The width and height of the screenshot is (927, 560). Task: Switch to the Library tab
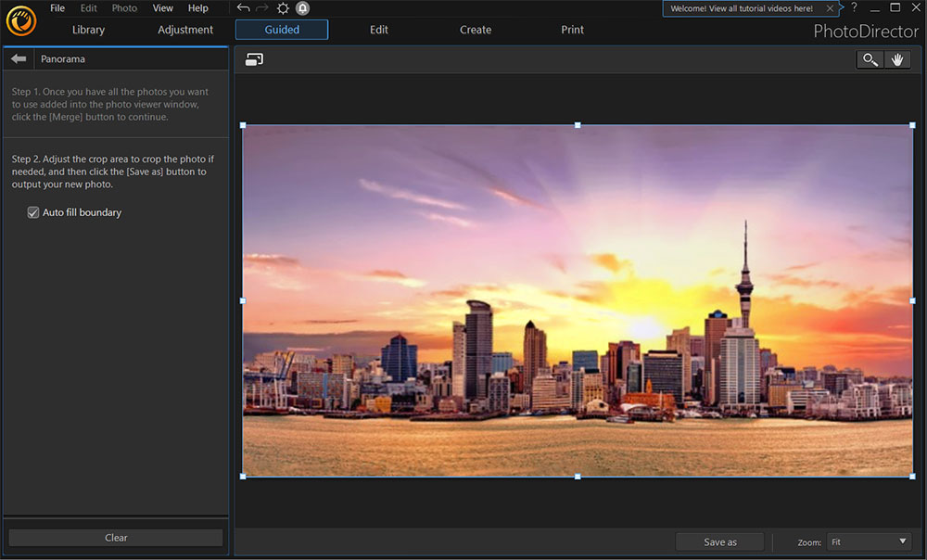[x=87, y=29]
